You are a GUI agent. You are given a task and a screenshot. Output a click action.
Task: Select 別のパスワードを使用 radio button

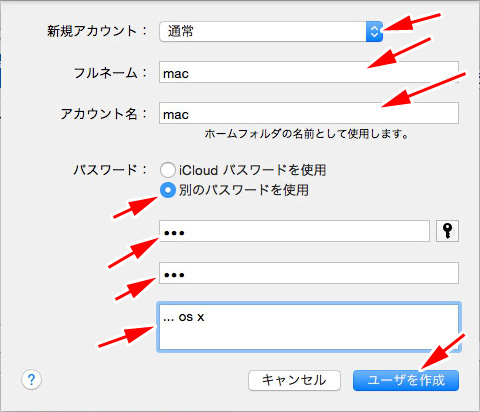167,190
